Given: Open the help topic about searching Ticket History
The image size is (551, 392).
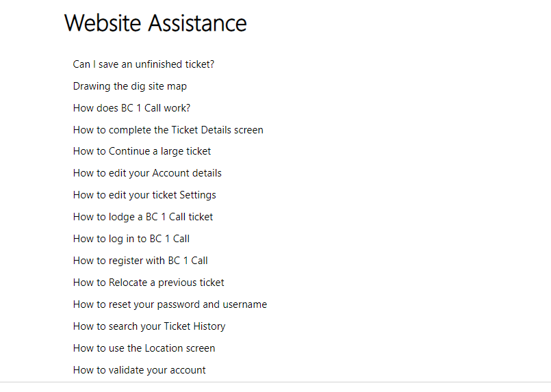Looking at the screenshot, I should 149,326.
